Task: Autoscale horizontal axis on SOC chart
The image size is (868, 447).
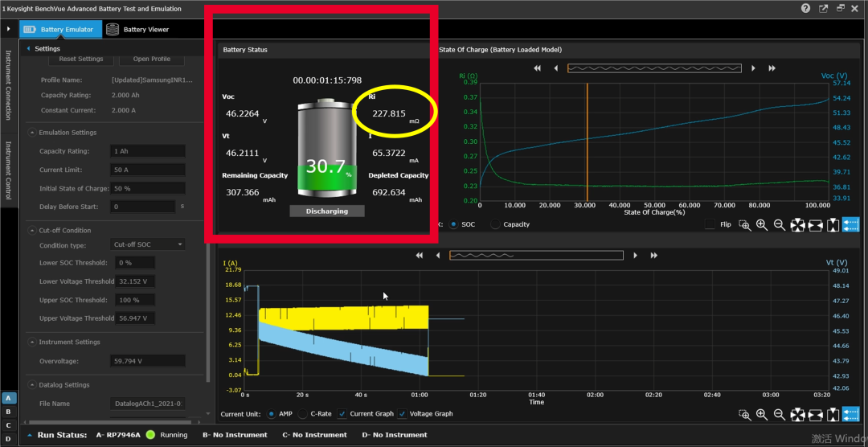Action: [815, 225]
